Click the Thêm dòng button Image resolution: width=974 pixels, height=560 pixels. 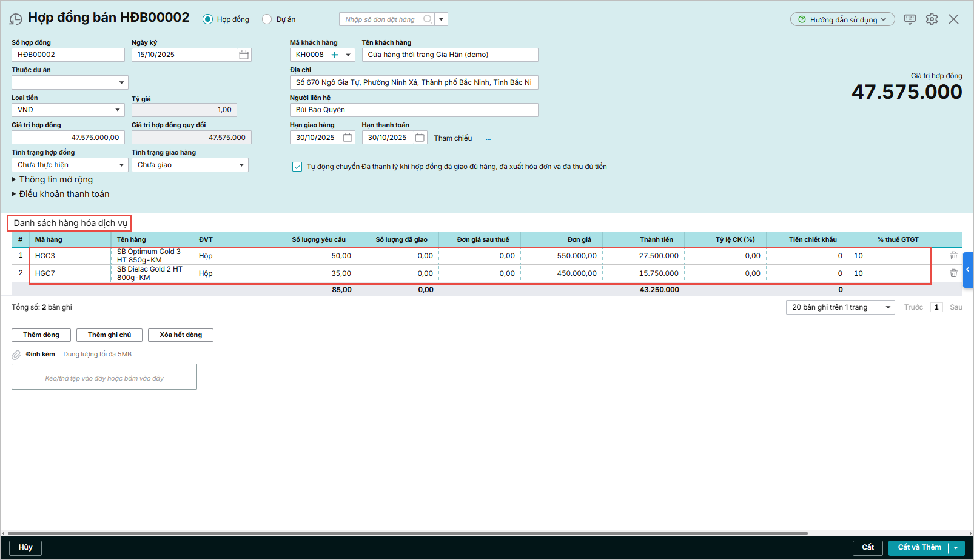click(x=41, y=335)
